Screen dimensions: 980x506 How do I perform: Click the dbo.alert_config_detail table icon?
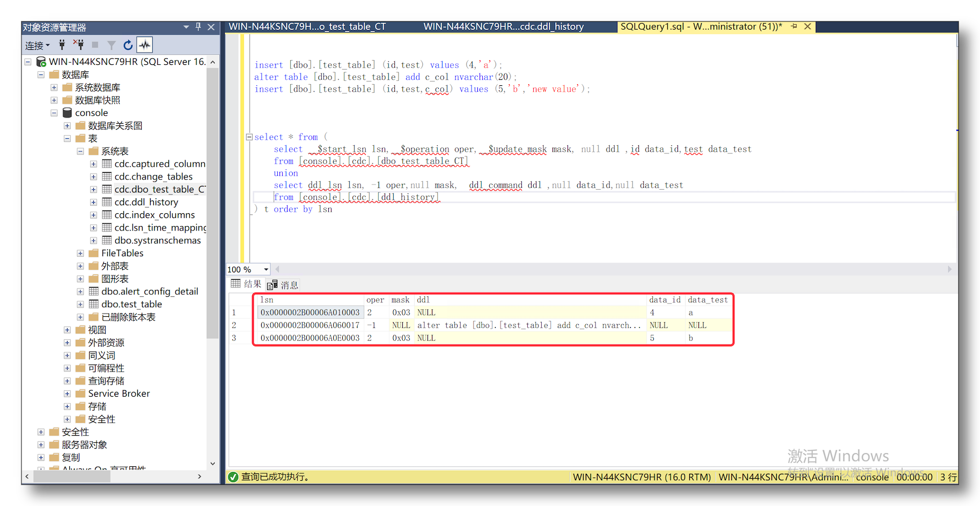click(x=94, y=291)
